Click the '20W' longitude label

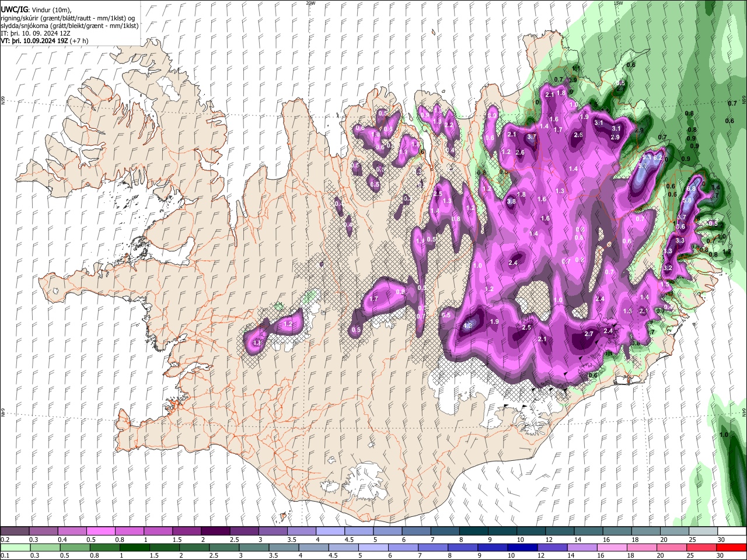(x=310, y=3)
